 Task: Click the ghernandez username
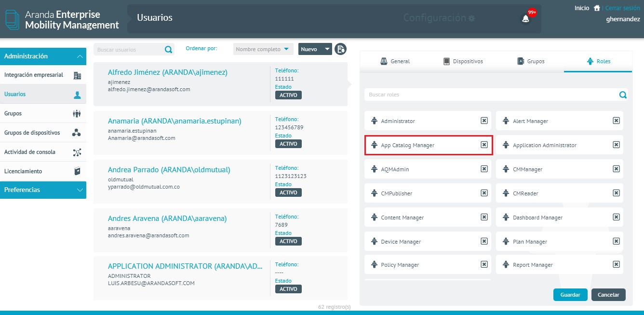[x=623, y=19]
